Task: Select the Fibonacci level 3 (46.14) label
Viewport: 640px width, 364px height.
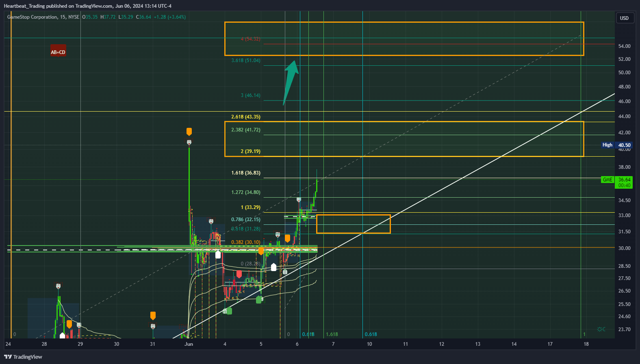Action: click(250, 95)
